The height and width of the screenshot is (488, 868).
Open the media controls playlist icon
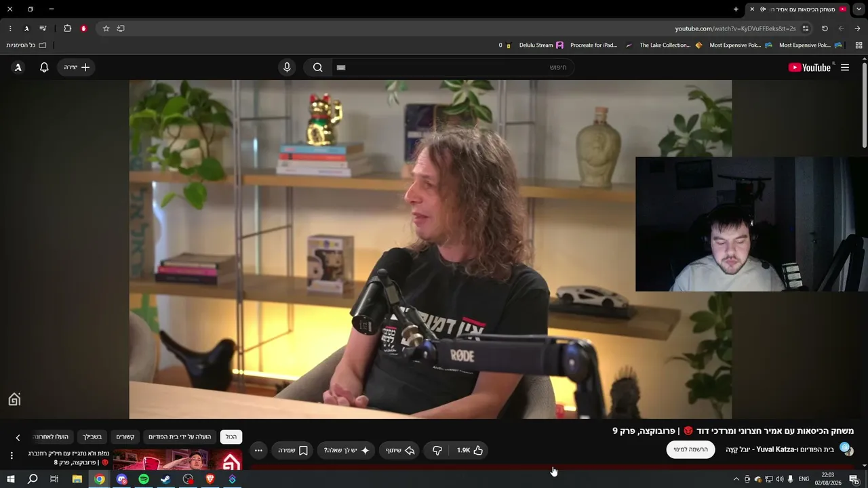[43, 28]
